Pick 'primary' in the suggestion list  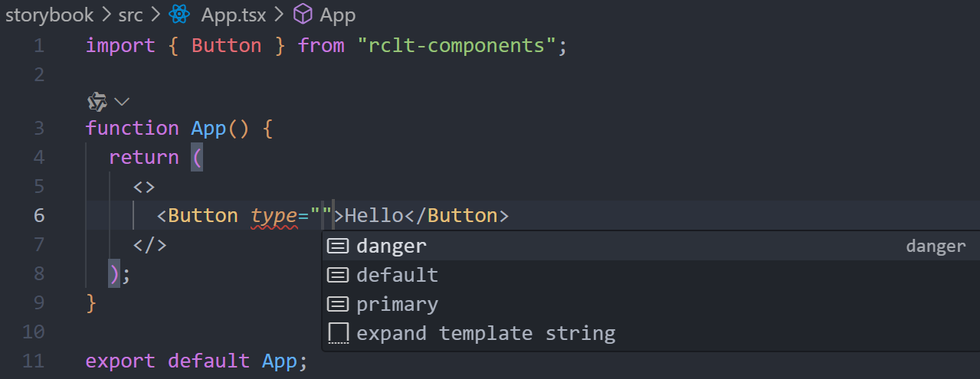pyautogui.click(x=651, y=304)
